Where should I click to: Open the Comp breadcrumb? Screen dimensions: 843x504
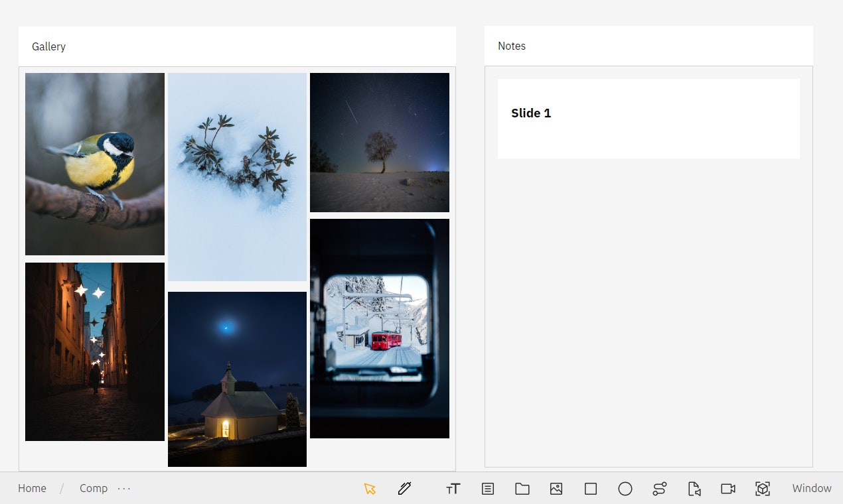94,488
